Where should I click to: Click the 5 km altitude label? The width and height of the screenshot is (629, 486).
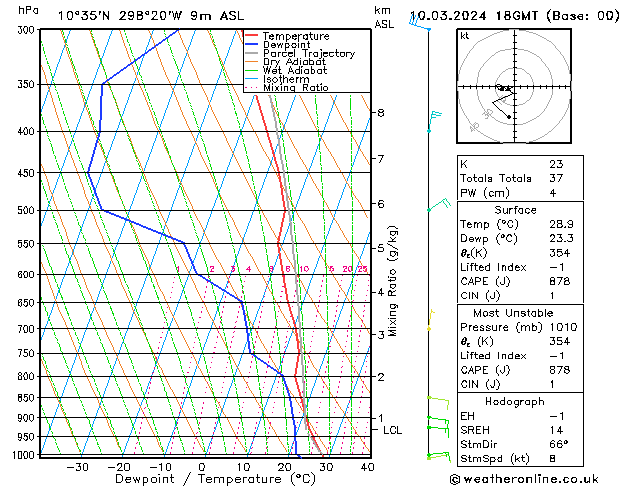(381, 248)
